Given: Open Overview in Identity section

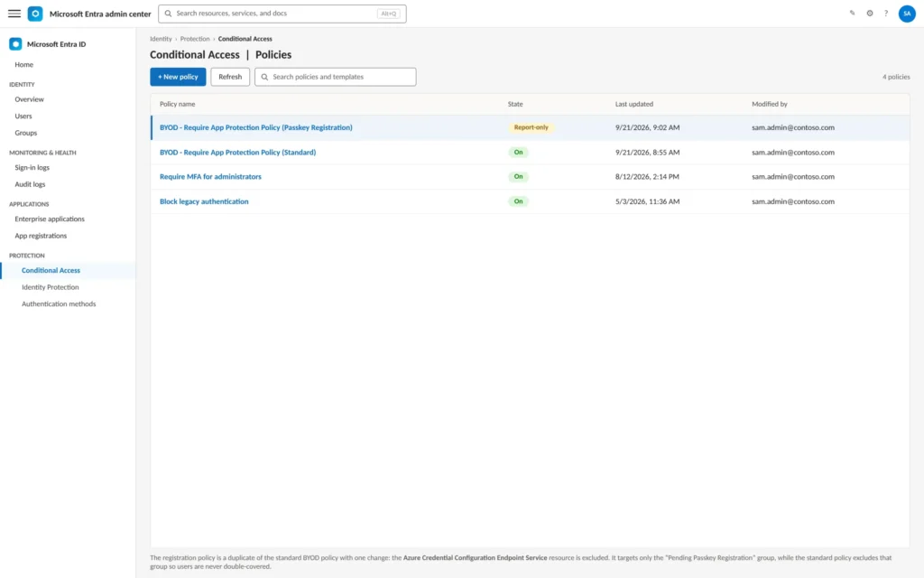Looking at the screenshot, I should 30,99.
